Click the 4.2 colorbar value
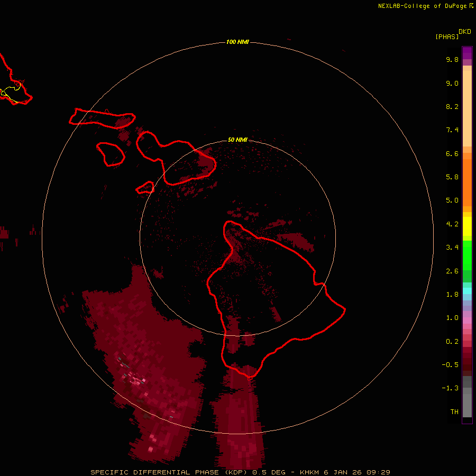This screenshot has width=476, height=476. 452,224
